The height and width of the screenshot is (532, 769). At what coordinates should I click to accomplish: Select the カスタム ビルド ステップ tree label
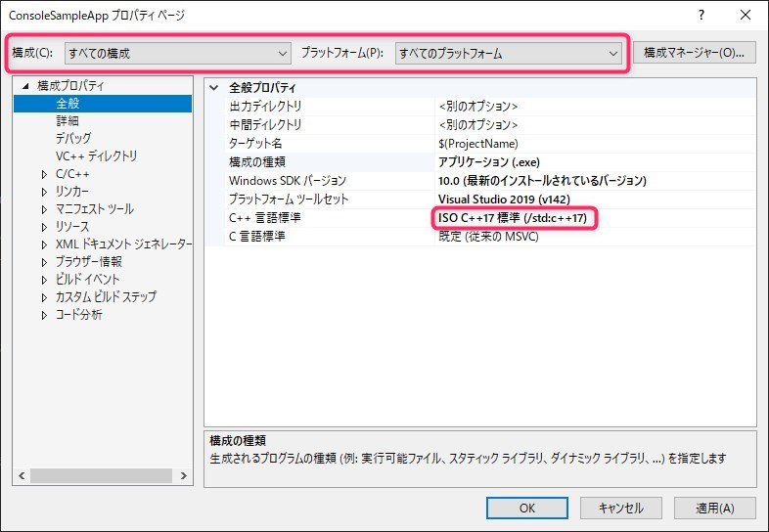(106, 296)
